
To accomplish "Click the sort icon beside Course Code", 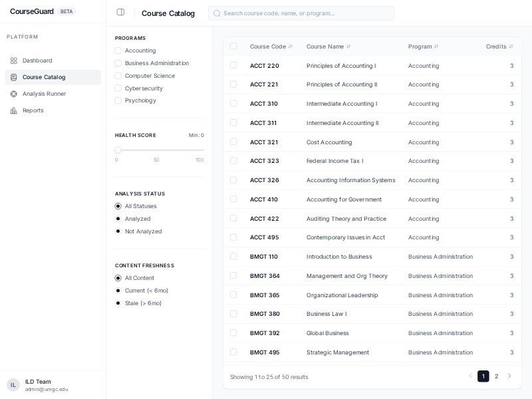I will coord(291,47).
